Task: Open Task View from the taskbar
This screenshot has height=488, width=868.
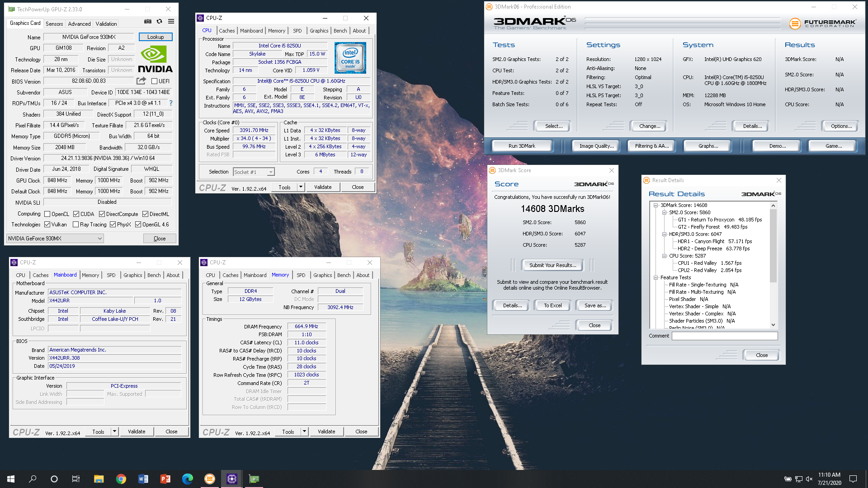Action: click(76, 479)
